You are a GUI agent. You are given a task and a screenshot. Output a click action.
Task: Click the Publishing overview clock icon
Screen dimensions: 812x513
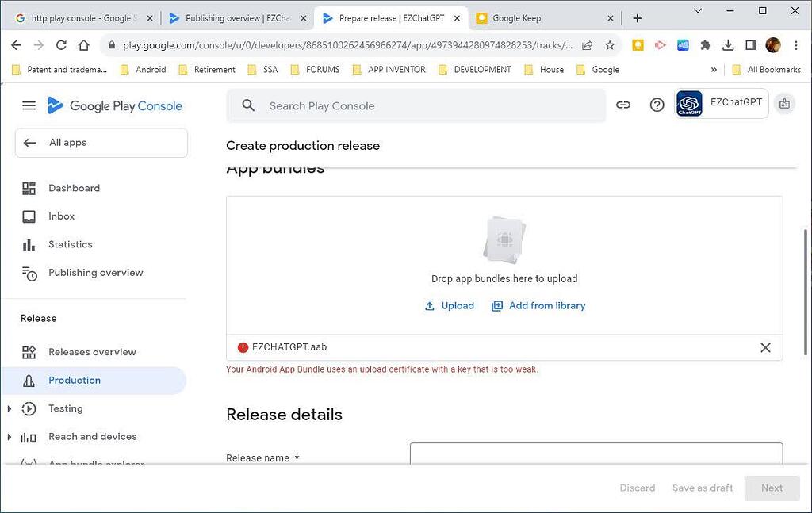tap(29, 273)
